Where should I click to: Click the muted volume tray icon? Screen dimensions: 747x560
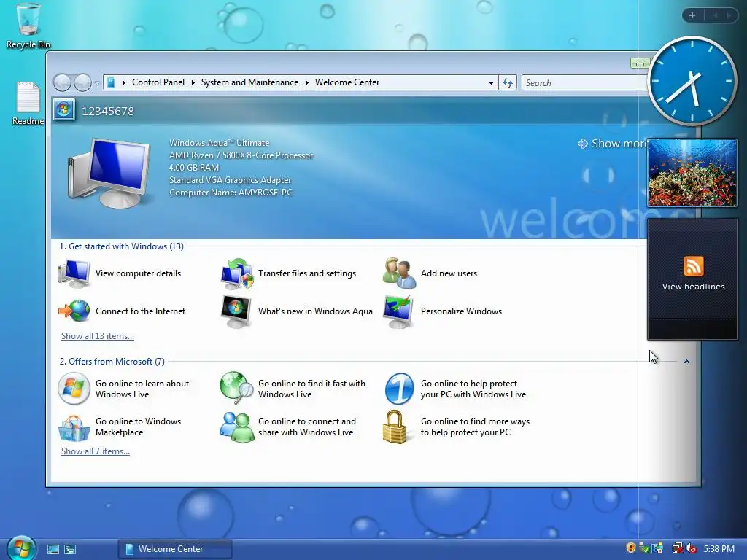point(692,548)
